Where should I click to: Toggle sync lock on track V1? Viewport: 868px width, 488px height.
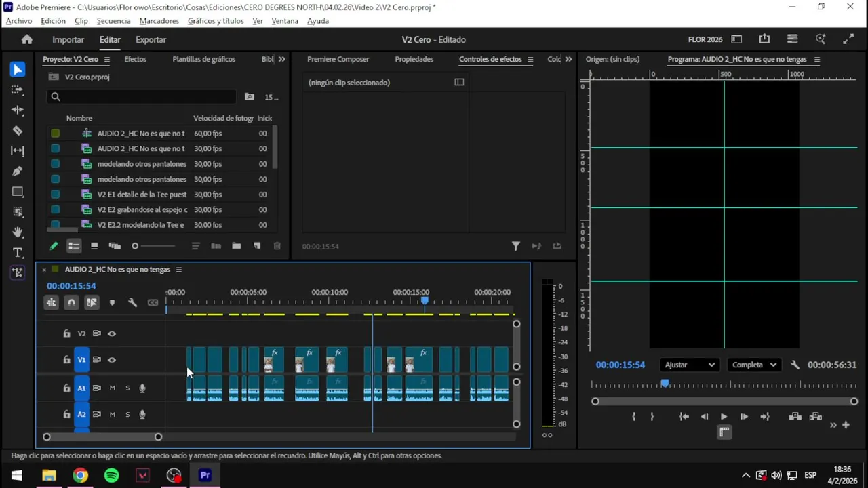(97, 360)
